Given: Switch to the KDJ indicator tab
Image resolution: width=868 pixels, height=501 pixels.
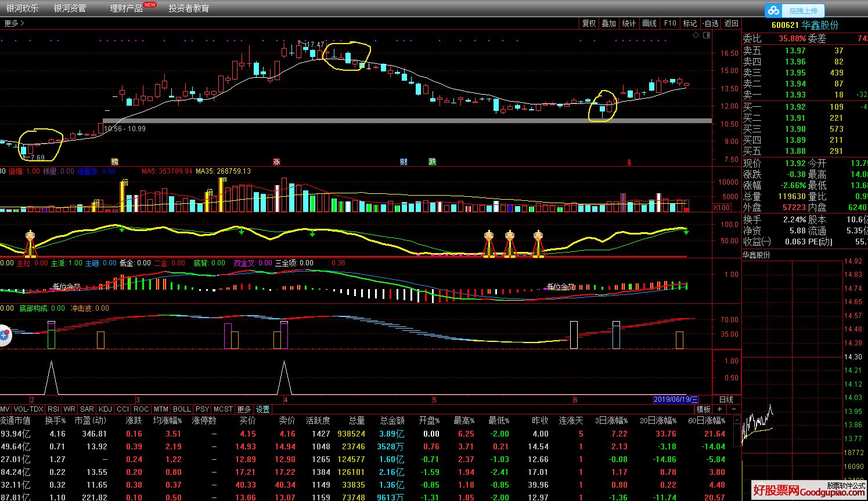Looking at the screenshot, I should pos(105,409).
